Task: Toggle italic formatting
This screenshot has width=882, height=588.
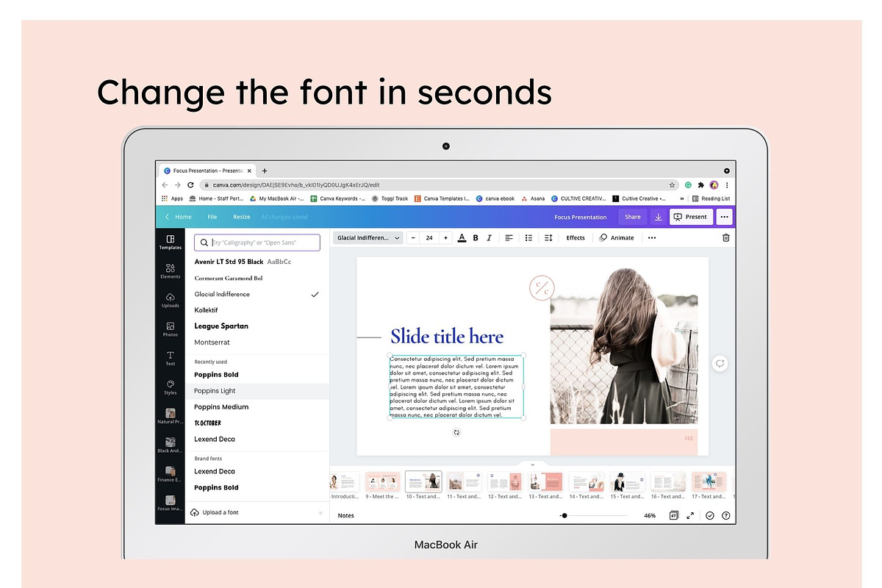Action: [x=490, y=237]
